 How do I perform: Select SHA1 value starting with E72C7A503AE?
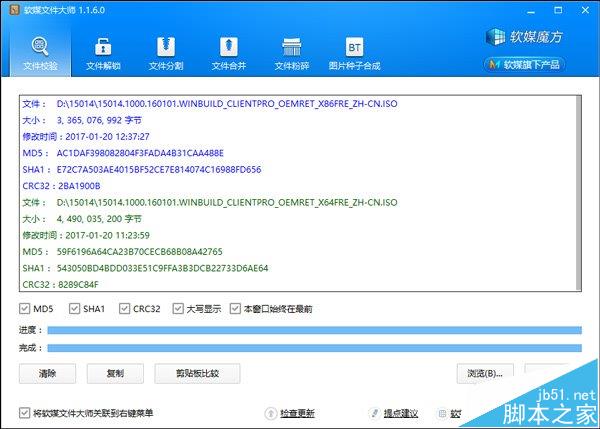click(159, 170)
